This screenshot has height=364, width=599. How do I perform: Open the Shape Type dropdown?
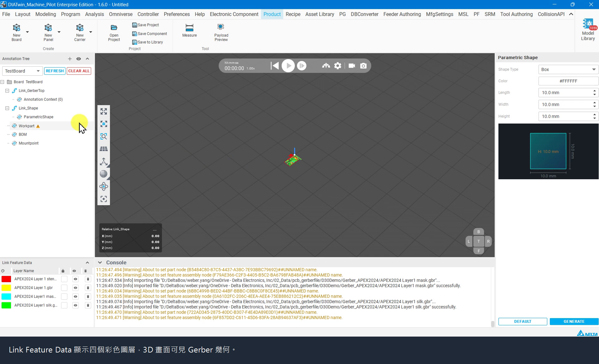pyautogui.click(x=568, y=69)
